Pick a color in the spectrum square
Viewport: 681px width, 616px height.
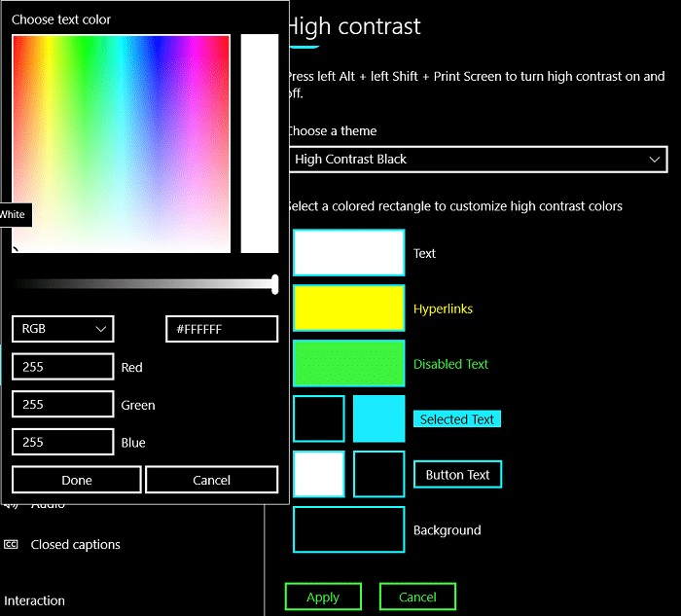(122, 144)
